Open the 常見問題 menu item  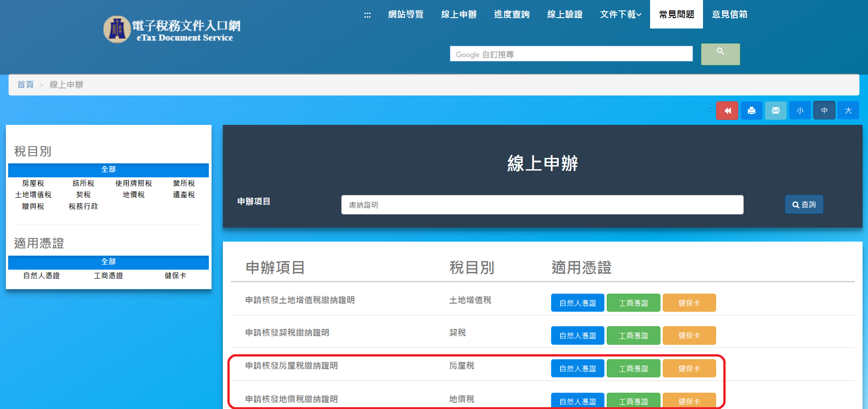pos(676,14)
